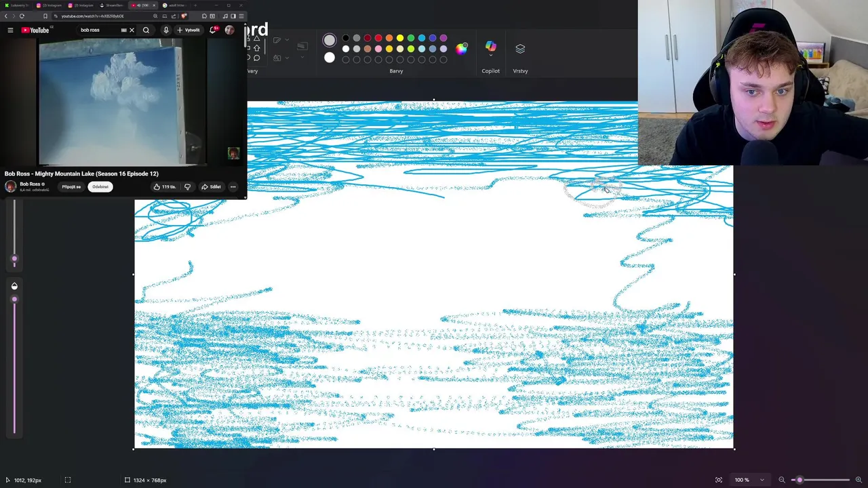868x488 pixels.
Task: Select primary color circle (Color 1)
Action: click(330, 40)
